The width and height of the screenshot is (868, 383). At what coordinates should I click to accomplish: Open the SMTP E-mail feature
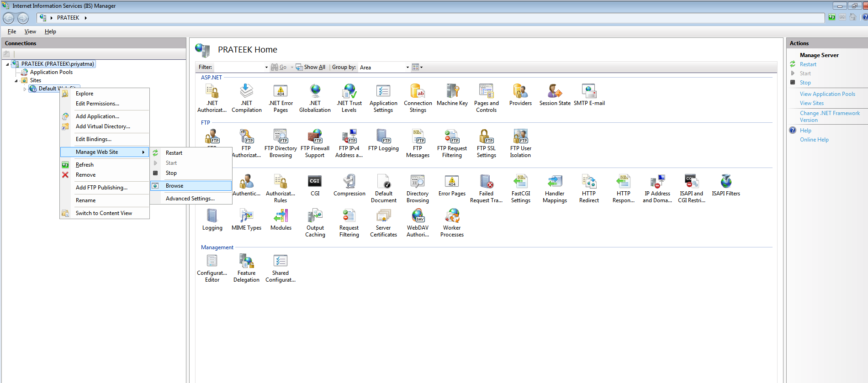point(589,95)
